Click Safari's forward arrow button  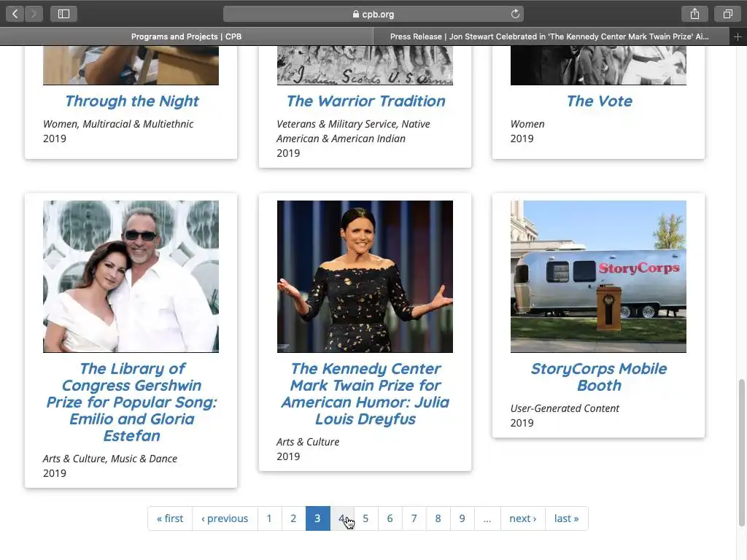click(34, 14)
